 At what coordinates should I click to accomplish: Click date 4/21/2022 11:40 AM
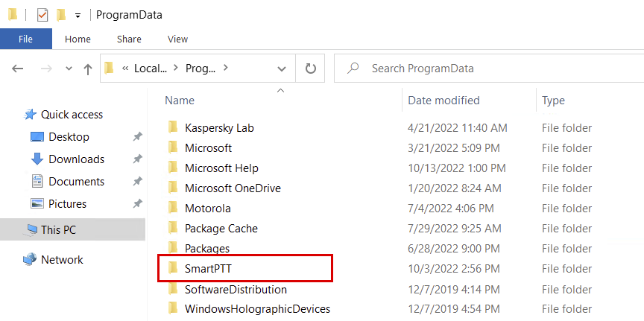coord(458,128)
